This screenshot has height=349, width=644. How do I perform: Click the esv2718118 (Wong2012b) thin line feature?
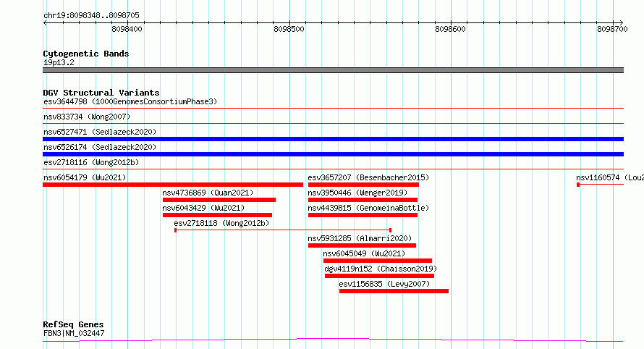pyautogui.click(x=283, y=230)
